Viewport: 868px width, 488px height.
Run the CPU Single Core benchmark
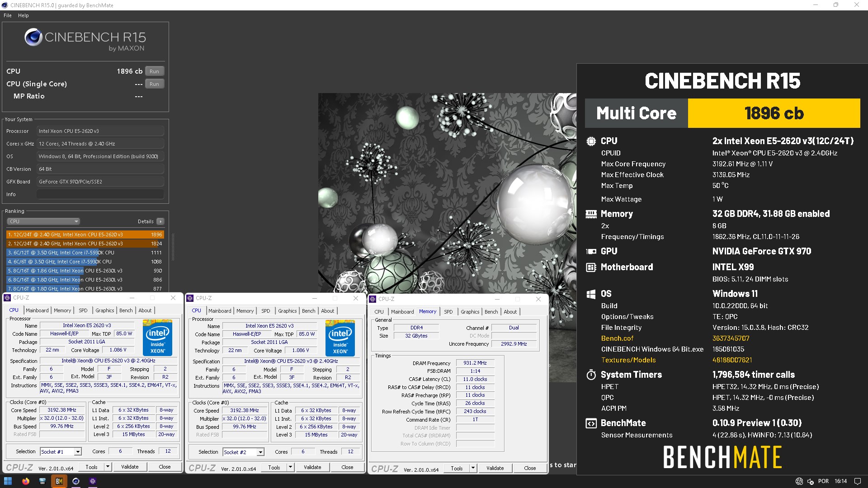click(x=154, y=84)
